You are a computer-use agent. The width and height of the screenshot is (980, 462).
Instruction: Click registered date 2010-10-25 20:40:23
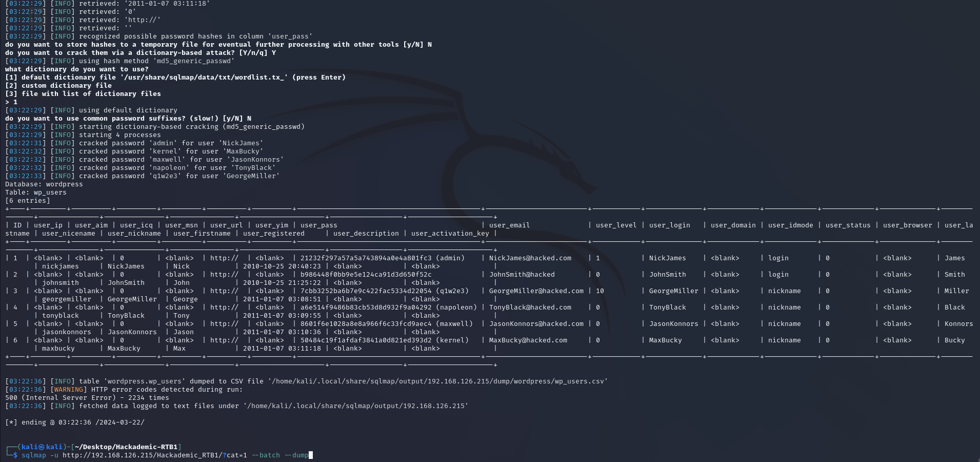282,266
